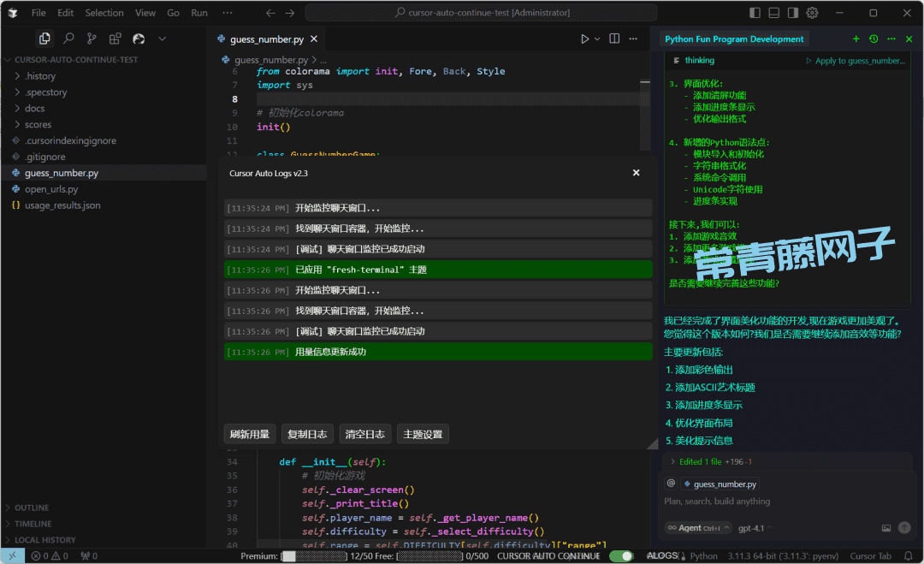The height and width of the screenshot is (564, 924).
Task: Click the 刷新用量 button
Action: [249, 434]
